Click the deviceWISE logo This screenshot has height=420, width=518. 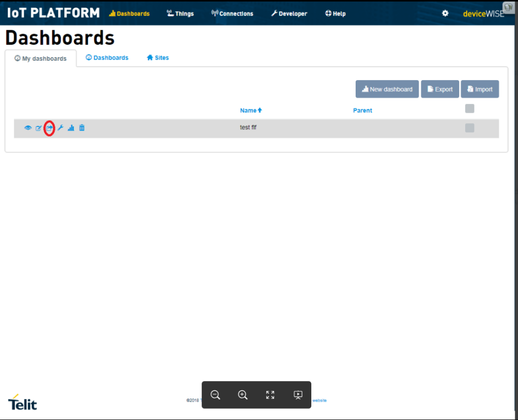(483, 13)
